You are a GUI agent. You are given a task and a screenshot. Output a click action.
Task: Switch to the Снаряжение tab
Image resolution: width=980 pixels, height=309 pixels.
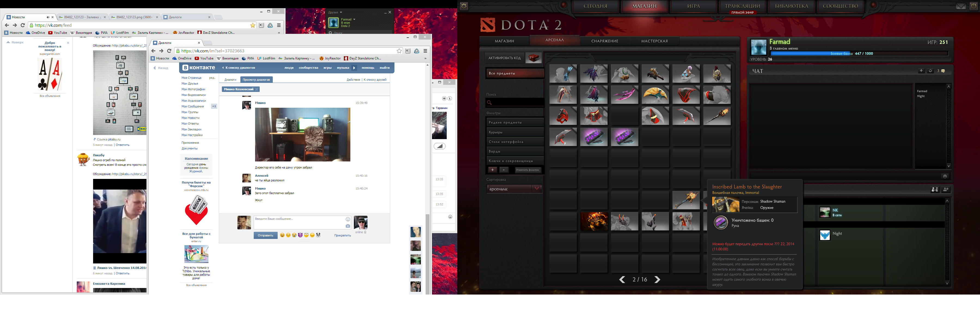[605, 41]
